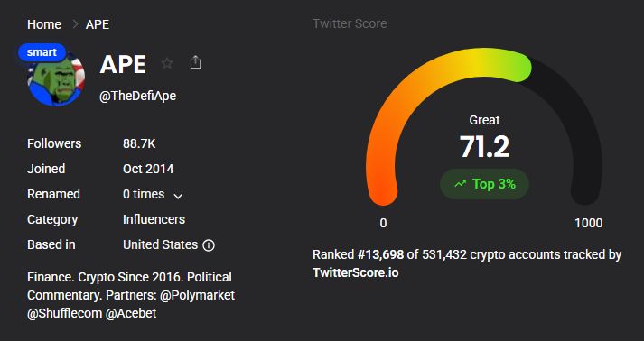The image size is (644, 341).
Task: Click the Influencers category value
Action: tap(154, 219)
